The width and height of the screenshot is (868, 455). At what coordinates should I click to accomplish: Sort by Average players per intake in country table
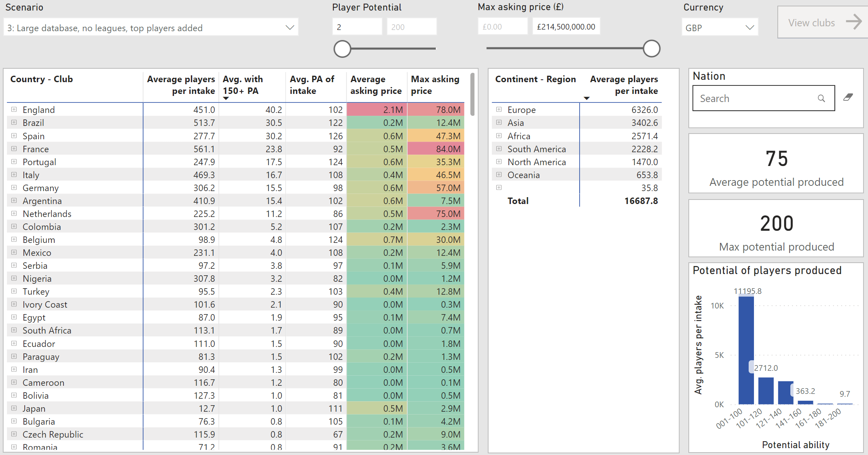pos(181,85)
